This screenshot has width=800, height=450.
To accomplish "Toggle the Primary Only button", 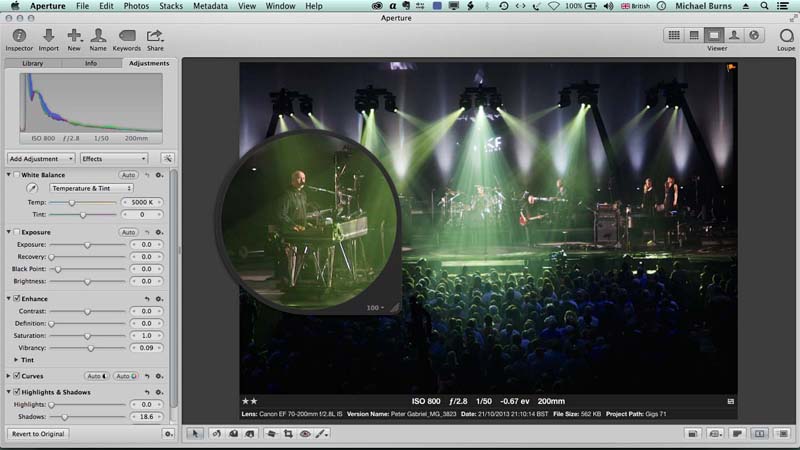I will (x=759, y=434).
